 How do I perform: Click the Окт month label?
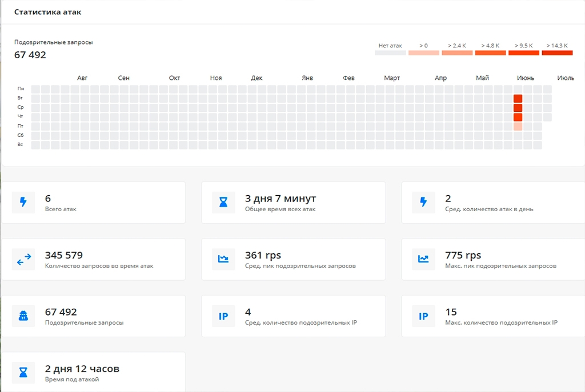pos(174,78)
